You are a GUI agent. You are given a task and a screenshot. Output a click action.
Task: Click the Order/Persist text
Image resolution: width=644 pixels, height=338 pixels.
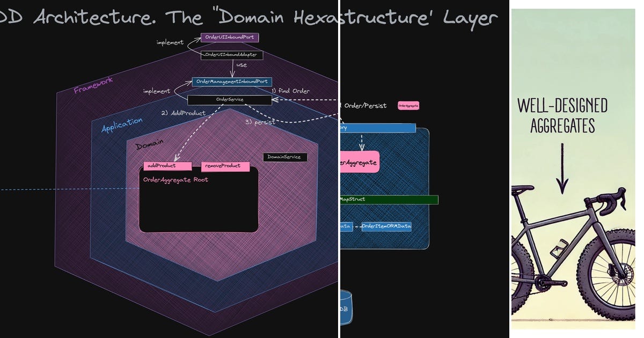(x=364, y=106)
